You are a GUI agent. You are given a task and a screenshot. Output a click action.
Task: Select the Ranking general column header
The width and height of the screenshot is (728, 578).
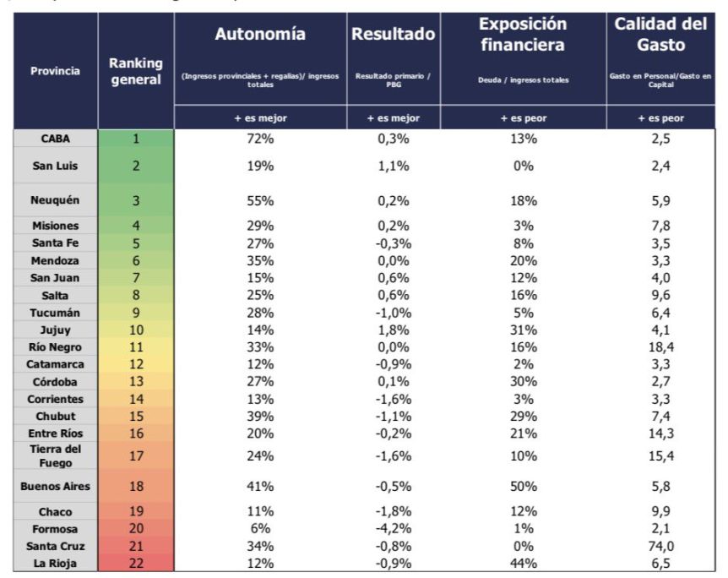coord(136,71)
